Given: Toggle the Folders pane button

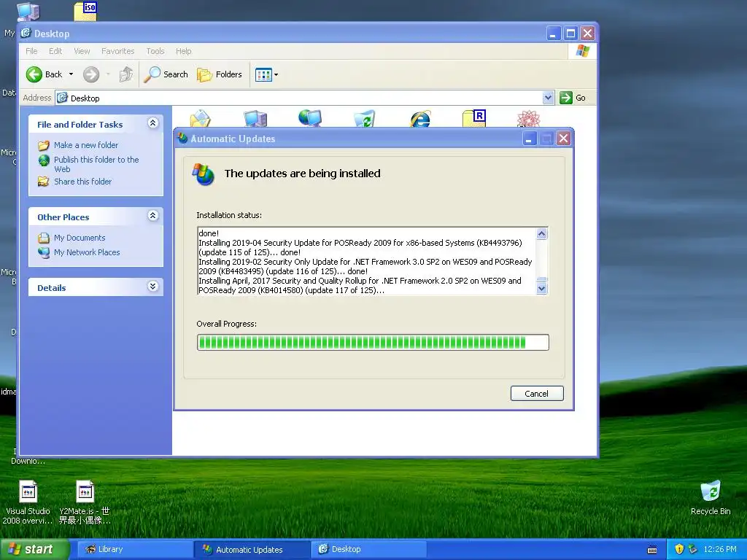Looking at the screenshot, I should (x=220, y=74).
